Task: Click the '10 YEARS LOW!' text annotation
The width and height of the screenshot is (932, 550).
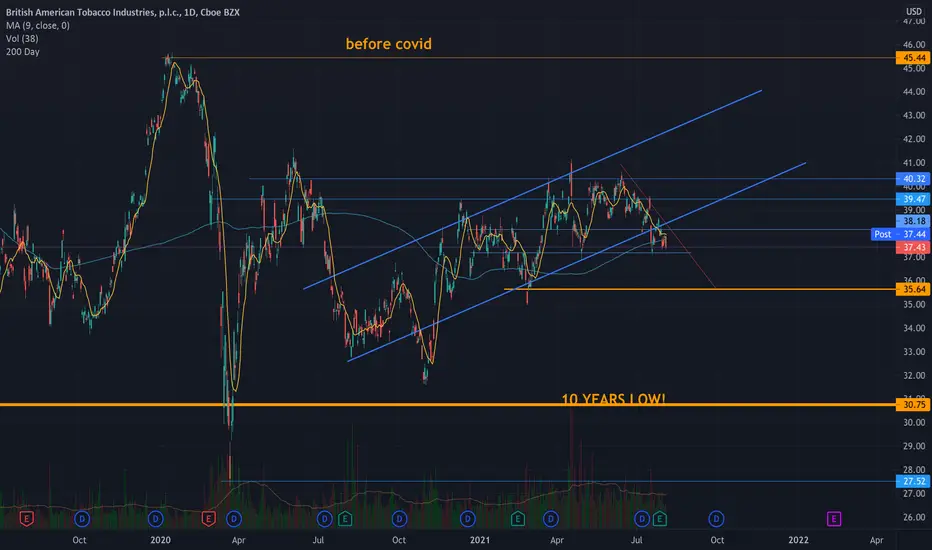Action: coord(613,398)
